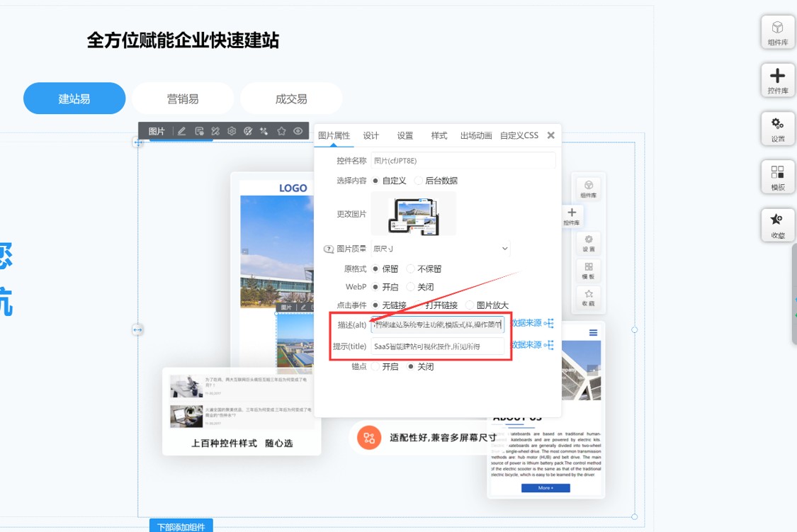Image resolution: width=797 pixels, height=532 pixels.
Task: Click the gear settings icon on image toolbar
Action: (x=232, y=130)
